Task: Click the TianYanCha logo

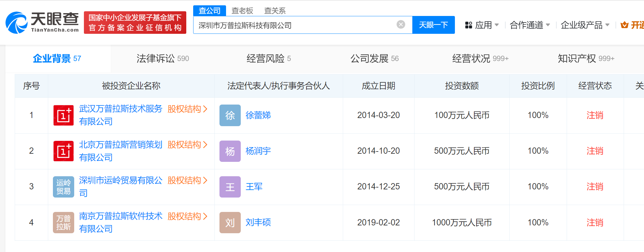Action: coord(42,23)
